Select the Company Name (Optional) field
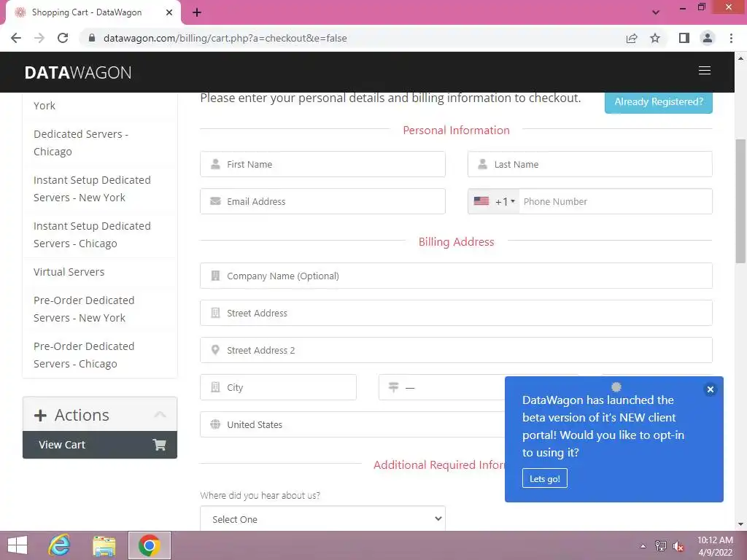The width and height of the screenshot is (747, 560). [x=456, y=276]
